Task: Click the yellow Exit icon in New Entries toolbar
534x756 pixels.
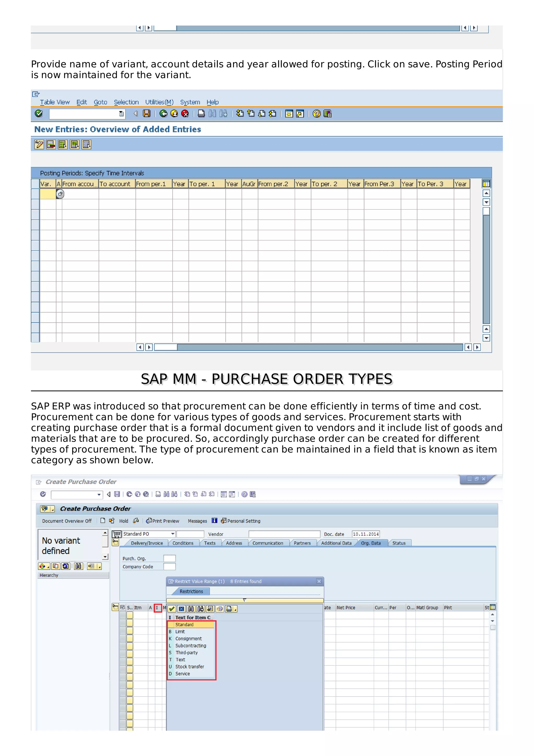Action: pyautogui.click(x=174, y=113)
